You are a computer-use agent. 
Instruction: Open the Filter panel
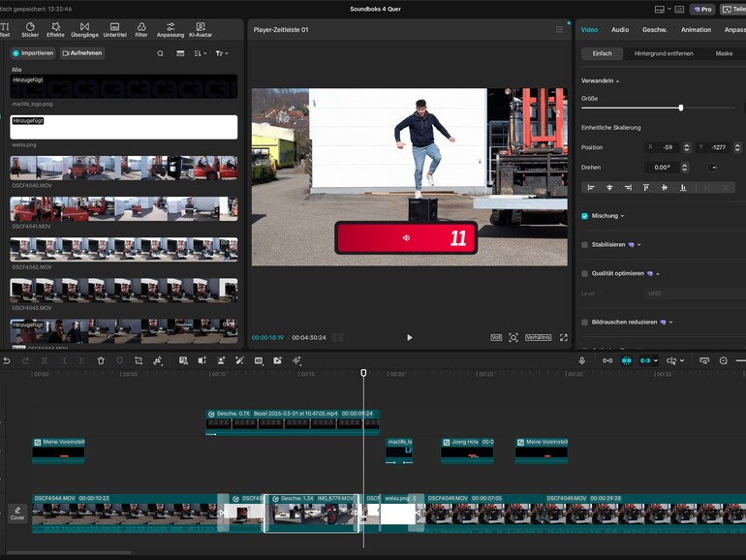[x=141, y=29]
